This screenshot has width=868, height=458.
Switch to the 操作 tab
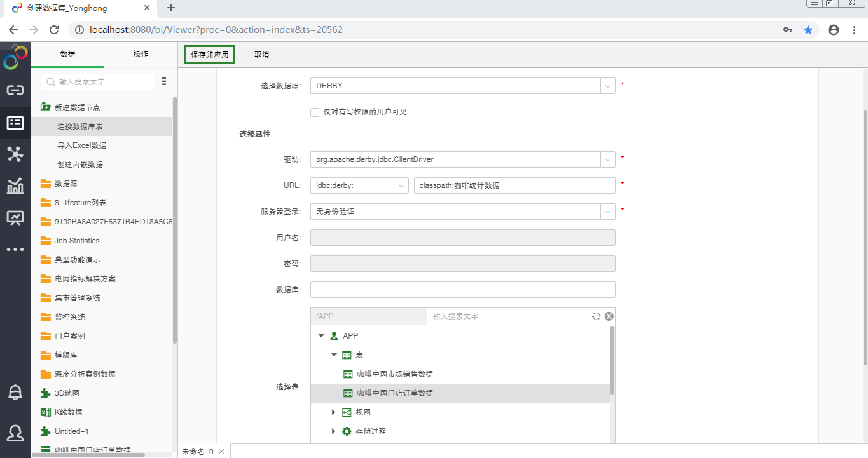click(x=141, y=54)
